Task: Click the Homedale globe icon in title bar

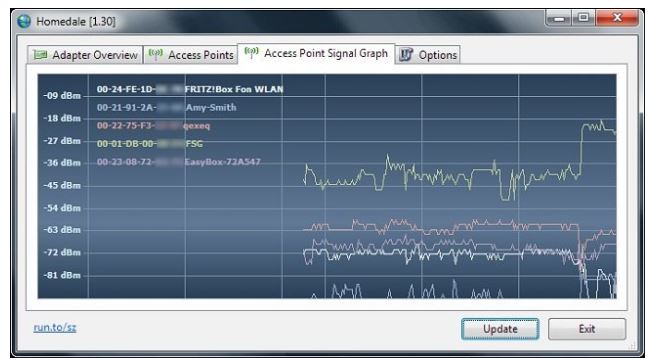Action: (x=24, y=21)
